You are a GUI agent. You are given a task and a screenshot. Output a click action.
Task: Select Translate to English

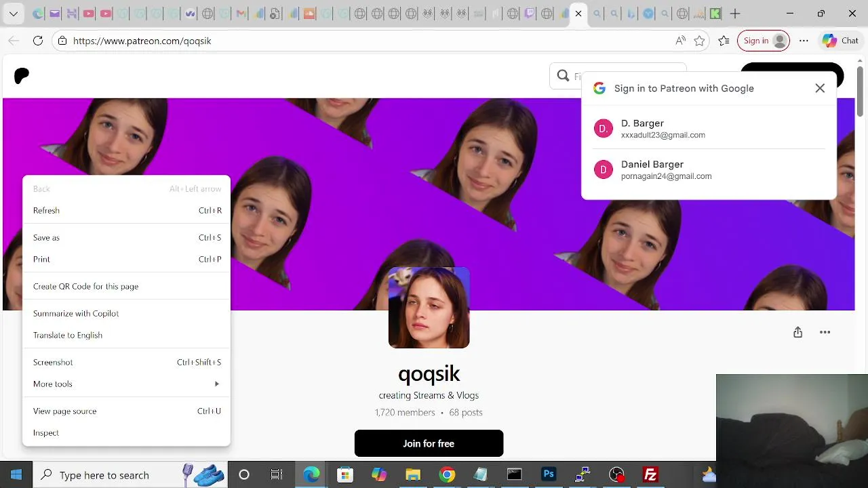[127, 335]
